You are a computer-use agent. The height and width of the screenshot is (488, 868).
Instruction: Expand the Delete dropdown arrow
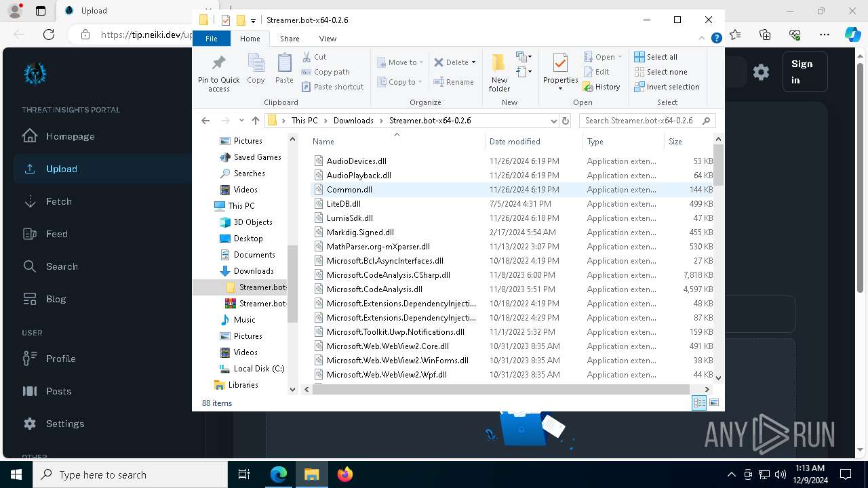pos(473,62)
